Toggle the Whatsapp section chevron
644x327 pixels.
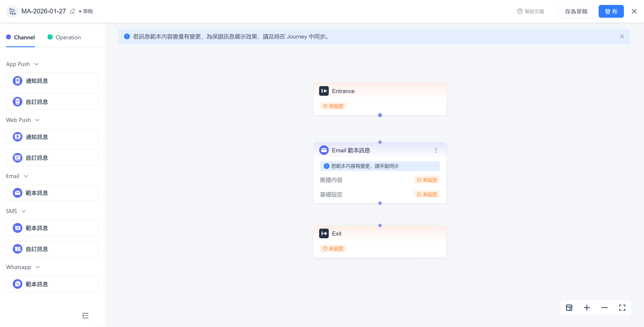click(38, 267)
